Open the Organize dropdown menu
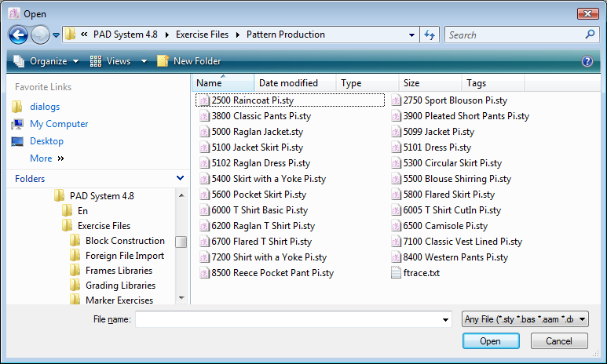 click(x=47, y=61)
